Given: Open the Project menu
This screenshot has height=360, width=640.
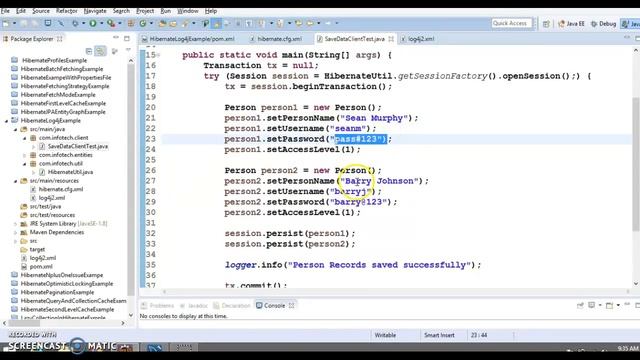Looking at the screenshot, I should (x=145, y=11).
